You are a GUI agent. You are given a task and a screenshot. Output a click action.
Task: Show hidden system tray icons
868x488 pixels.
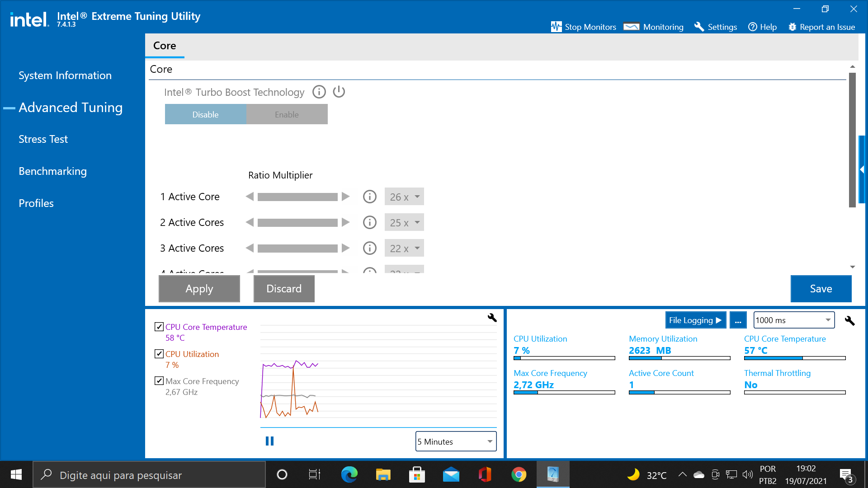point(682,474)
